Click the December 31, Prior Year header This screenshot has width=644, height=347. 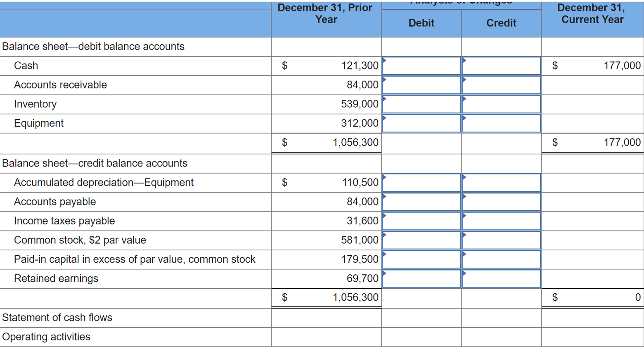(x=325, y=14)
